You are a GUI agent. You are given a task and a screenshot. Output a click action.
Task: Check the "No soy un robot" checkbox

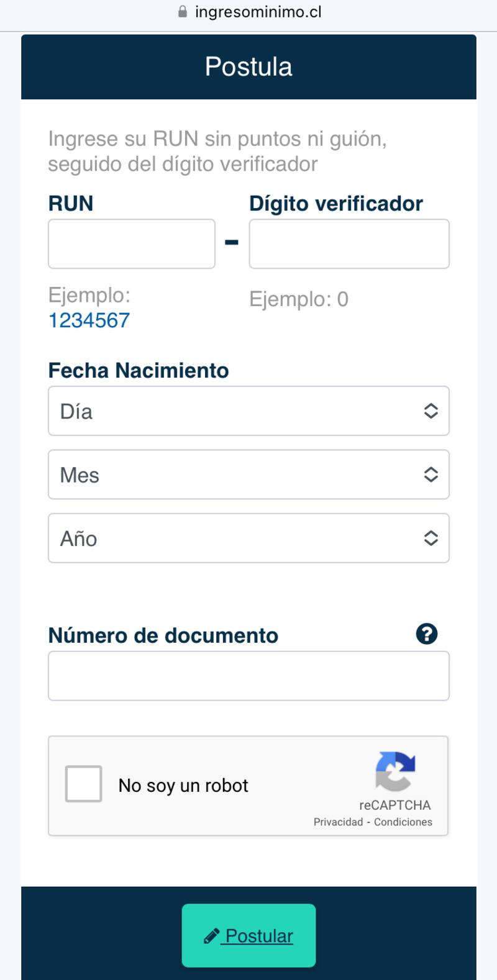click(x=84, y=784)
